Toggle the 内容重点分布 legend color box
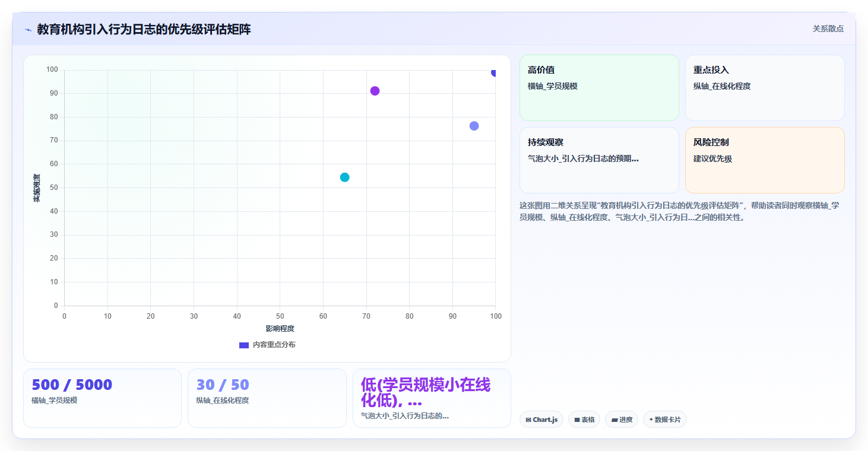The image size is (868, 451). pos(244,345)
